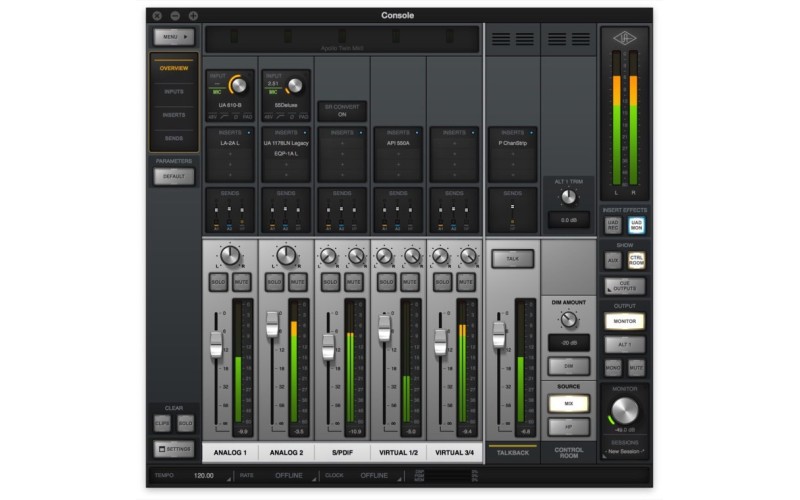Click the Universal Audio logo above the meters
This screenshot has height=500, width=800.
(624, 38)
